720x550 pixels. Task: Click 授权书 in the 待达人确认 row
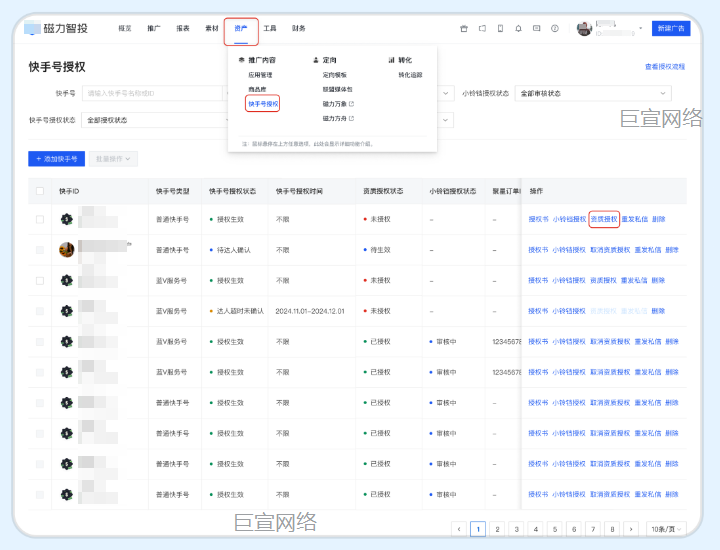(x=538, y=250)
